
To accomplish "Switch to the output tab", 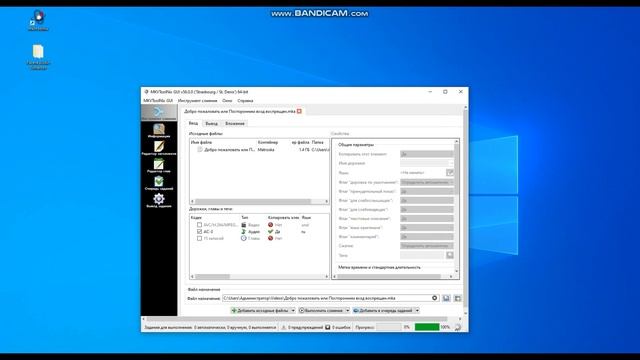I will (211, 123).
